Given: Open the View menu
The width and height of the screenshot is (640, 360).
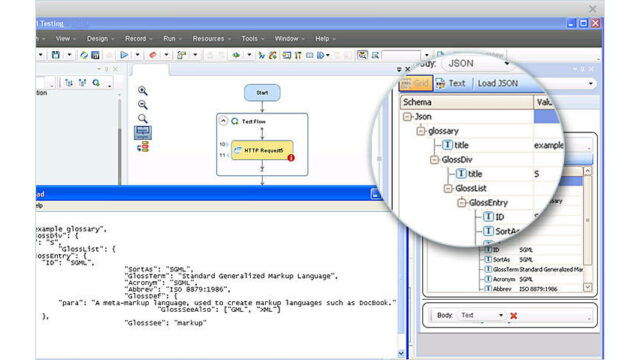Looking at the screenshot, I should tap(62, 38).
